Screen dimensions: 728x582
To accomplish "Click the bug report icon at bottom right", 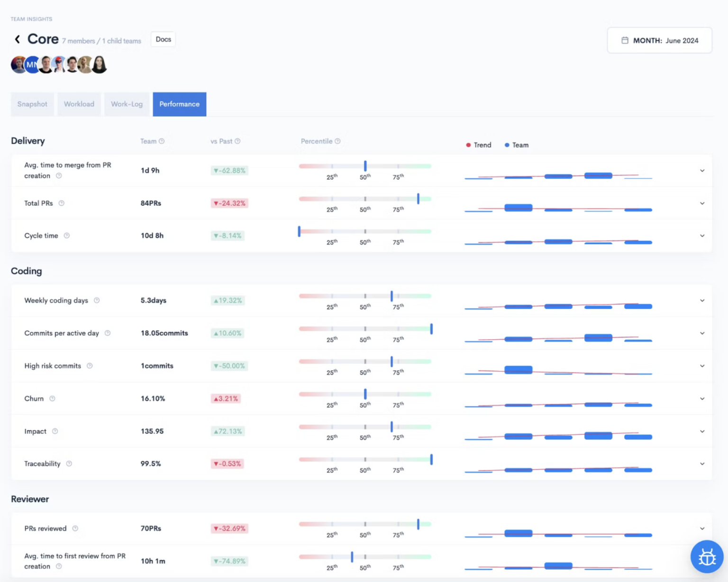I will 707,557.
